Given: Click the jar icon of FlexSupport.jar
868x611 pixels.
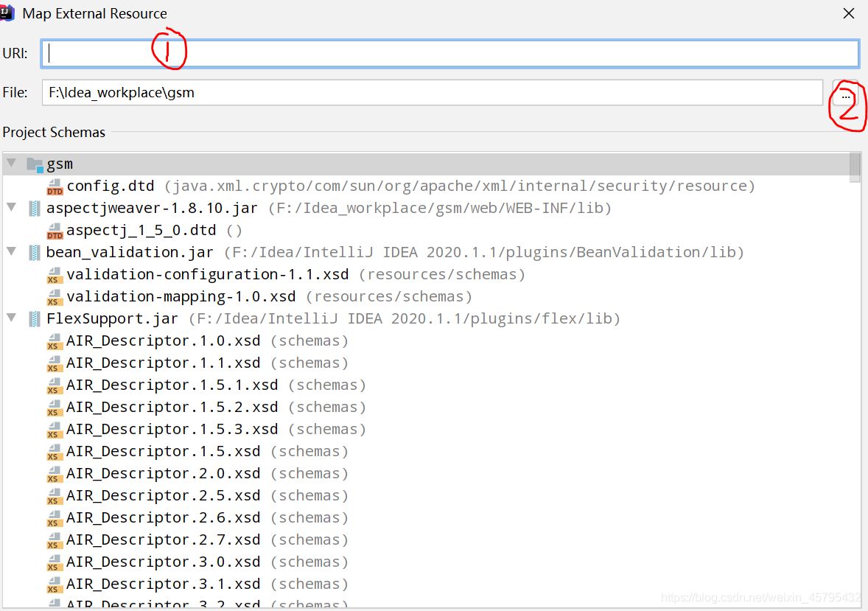Looking at the screenshot, I should 34,318.
